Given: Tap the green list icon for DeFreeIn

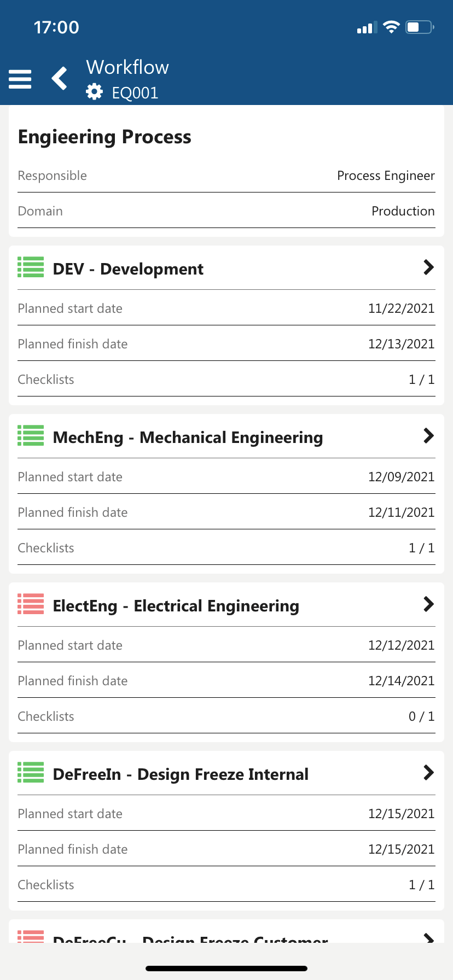Looking at the screenshot, I should (31, 773).
